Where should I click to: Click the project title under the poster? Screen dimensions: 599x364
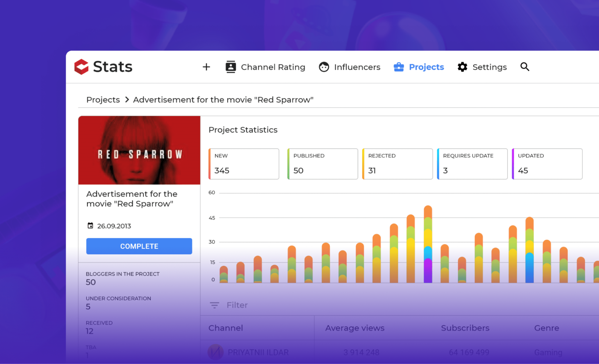[x=132, y=199]
